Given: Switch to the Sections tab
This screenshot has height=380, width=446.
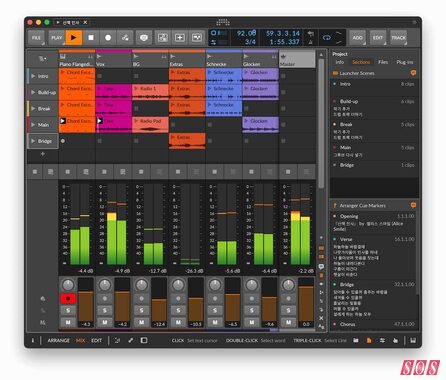Looking at the screenshot, I should 361,62.
